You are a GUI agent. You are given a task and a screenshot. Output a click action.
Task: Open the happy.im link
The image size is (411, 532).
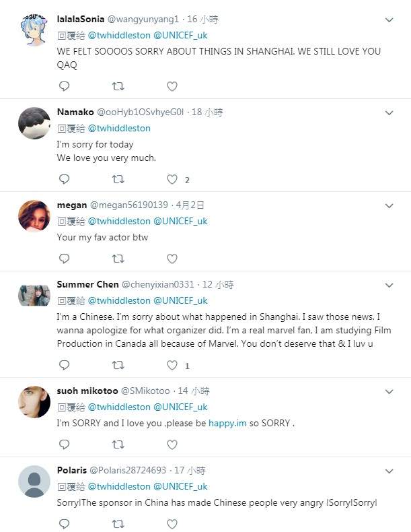point(228,423)
